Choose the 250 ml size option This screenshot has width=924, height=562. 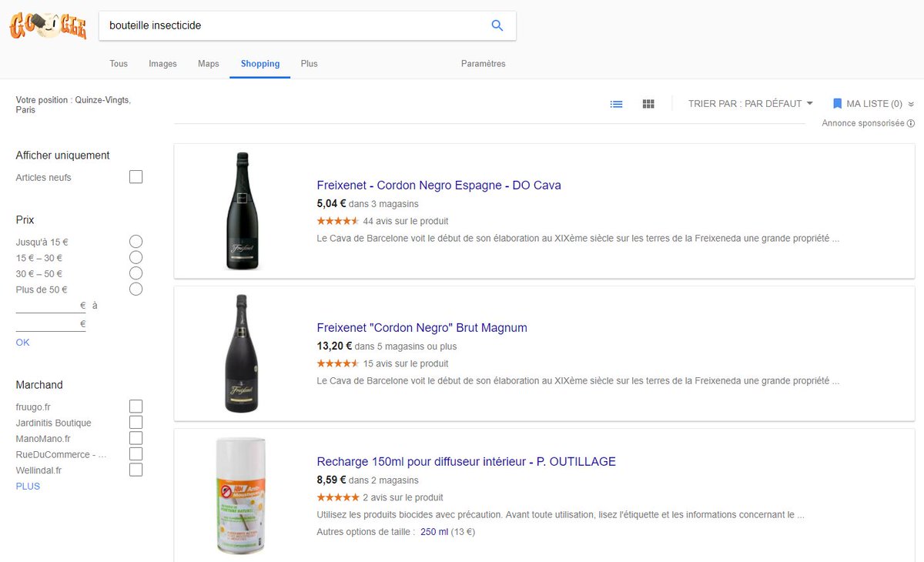(x=434, y=532)
